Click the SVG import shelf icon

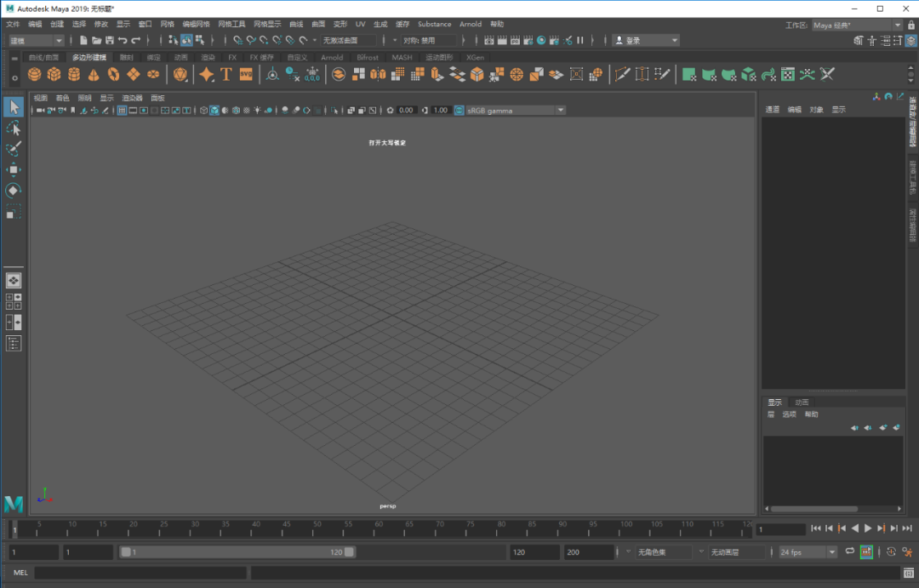click(x=246, y=75)
